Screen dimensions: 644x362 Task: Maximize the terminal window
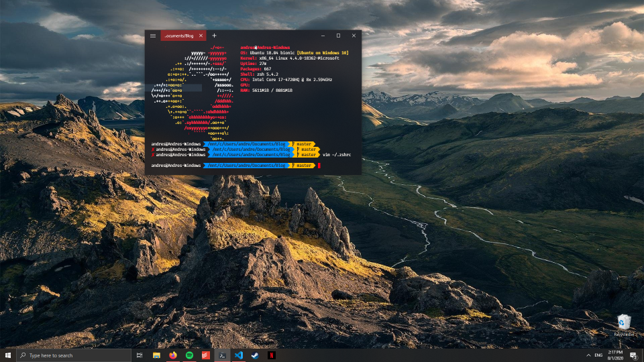[338, 36]
